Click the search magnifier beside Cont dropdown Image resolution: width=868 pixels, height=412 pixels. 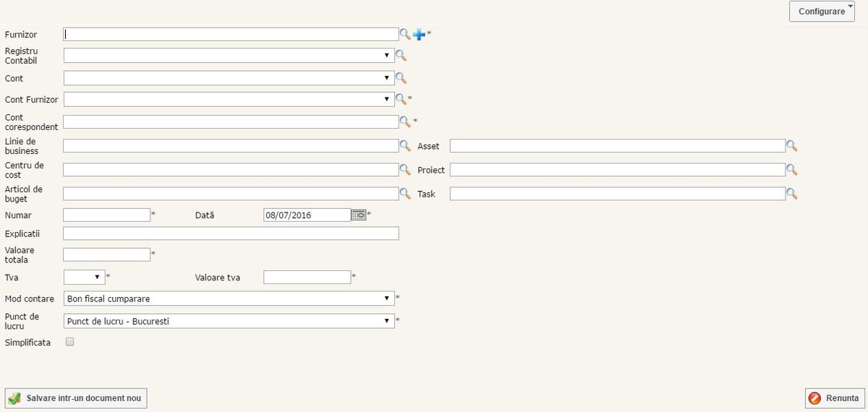click(401, 78)
